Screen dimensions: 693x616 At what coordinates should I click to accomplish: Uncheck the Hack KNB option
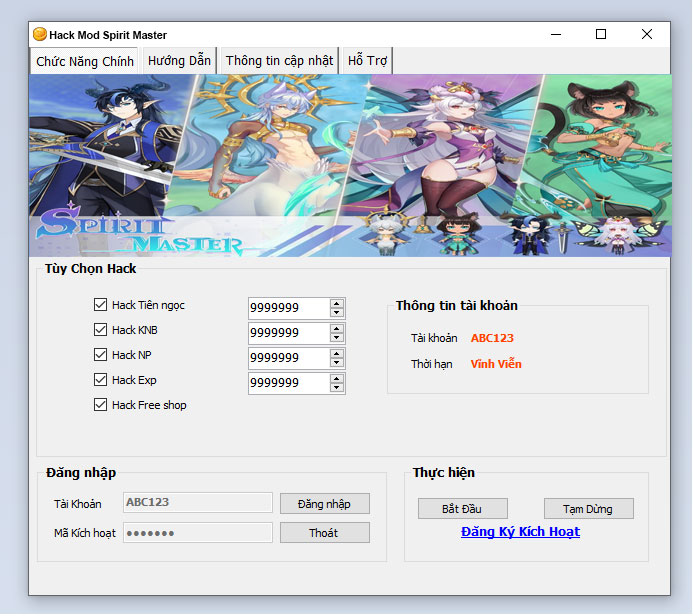click(100, 330)
